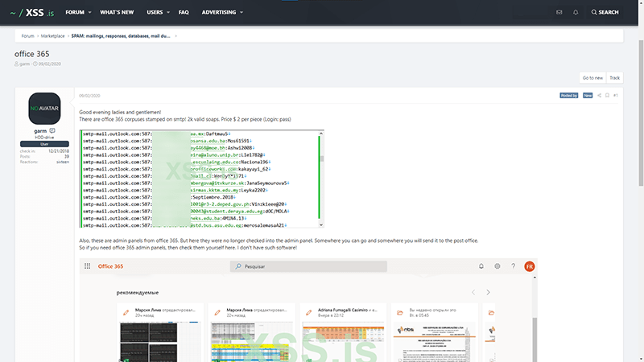Share the post via share icon
644x362 pixels.
click(599, 96)
